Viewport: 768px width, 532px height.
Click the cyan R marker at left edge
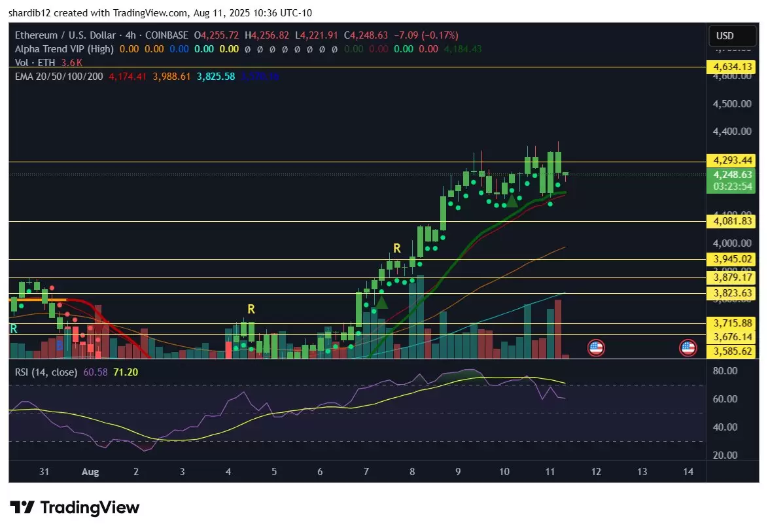[13, 328]
